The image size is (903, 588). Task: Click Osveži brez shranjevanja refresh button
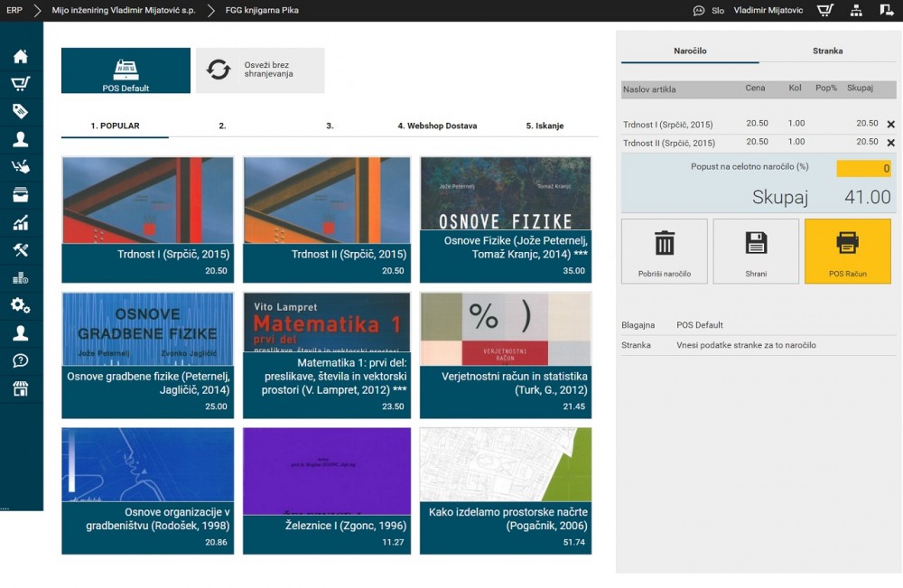tap(260, 70)
